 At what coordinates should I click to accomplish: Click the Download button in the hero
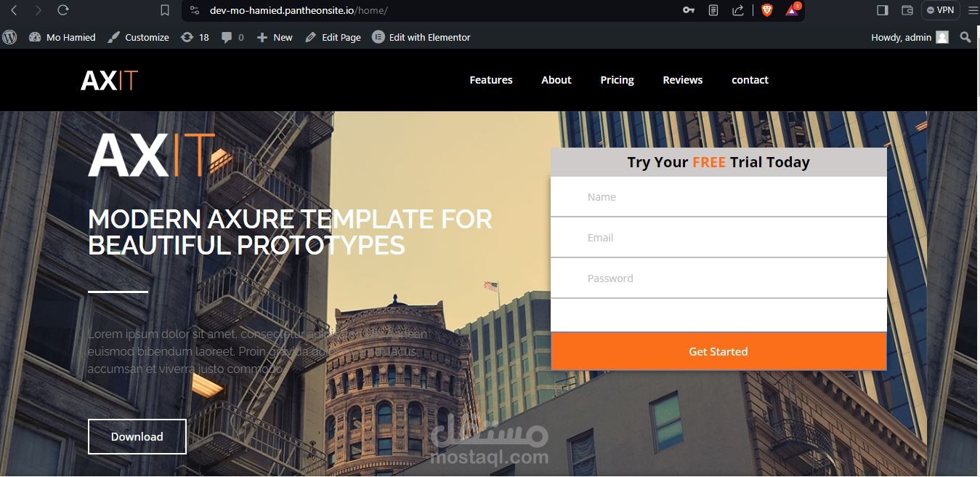pyautogui.click(x=137, y=436)
